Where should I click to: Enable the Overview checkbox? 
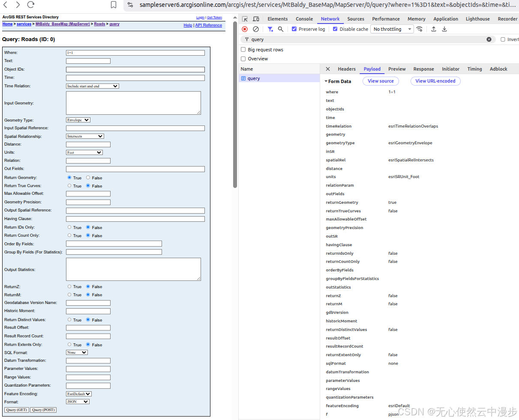click(x=243, y=59)
